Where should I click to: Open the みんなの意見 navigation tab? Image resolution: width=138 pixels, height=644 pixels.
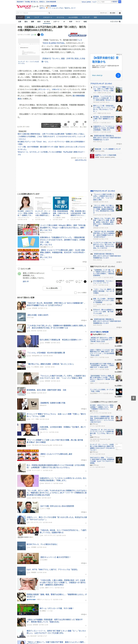(73, 17)
